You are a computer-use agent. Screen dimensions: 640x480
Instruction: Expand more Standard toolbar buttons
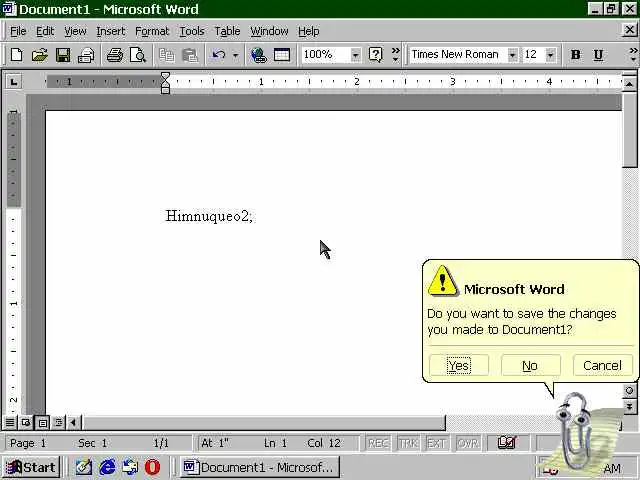coord(395,55)
